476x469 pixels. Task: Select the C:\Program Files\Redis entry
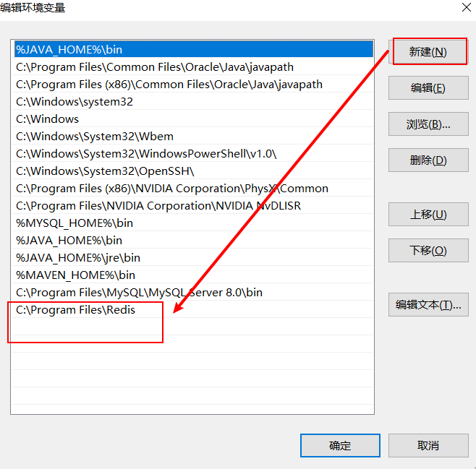click(x=192, y=309)
